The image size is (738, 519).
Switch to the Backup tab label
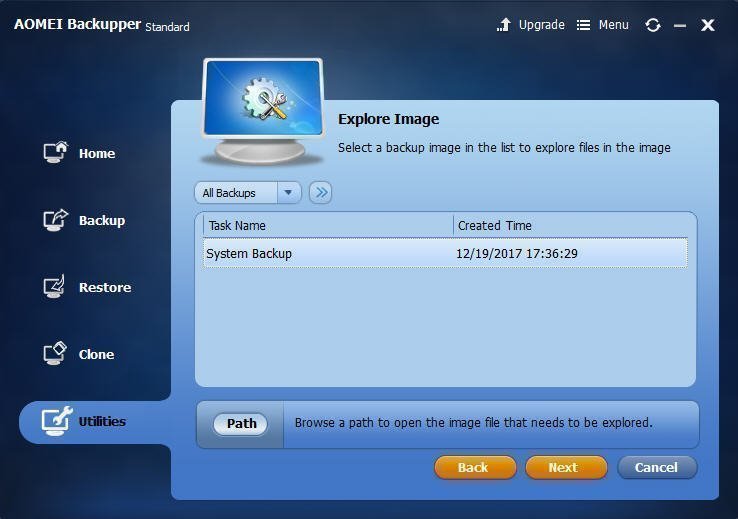click(x=102, y=220)
